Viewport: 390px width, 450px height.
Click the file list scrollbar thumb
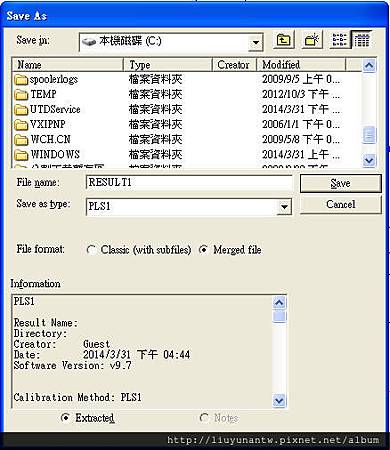(369, 135)
